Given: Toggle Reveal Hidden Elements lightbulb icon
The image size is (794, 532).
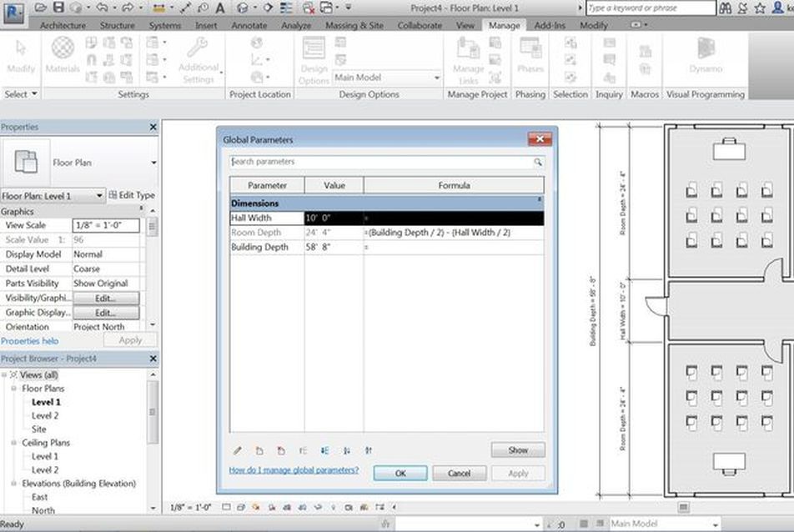Looking at the screenshot, I should [334, 507].
